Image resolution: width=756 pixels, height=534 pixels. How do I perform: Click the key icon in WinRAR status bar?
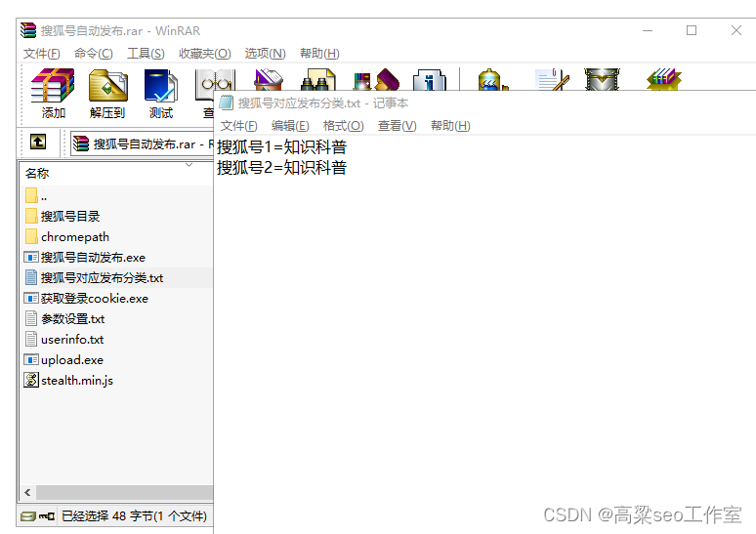tap(47, 516)
